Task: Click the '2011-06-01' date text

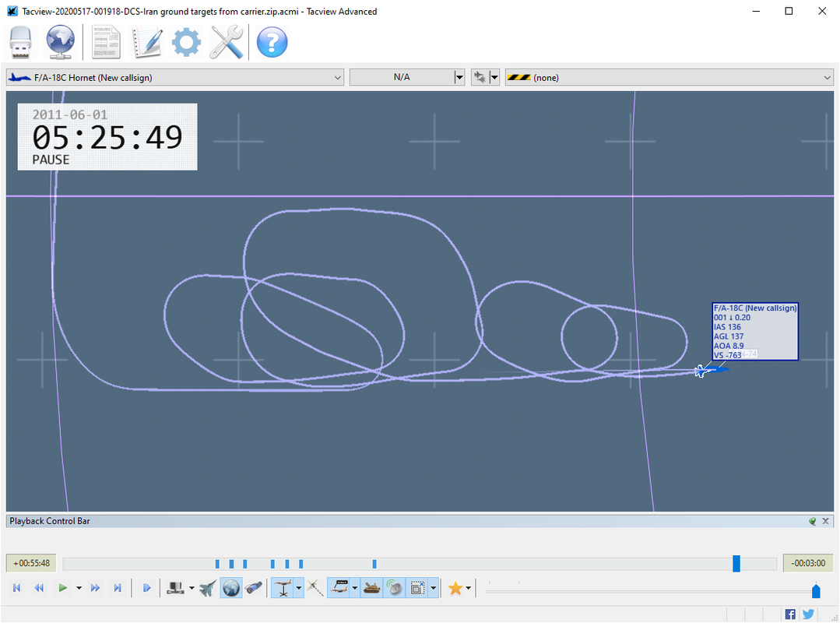Action: pos(69,114)
